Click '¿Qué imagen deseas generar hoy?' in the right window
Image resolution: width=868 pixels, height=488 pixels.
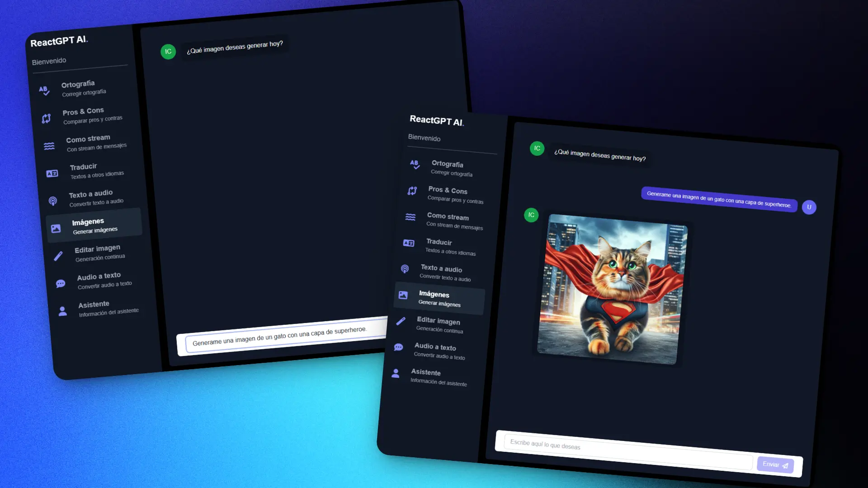click(600, 155)
